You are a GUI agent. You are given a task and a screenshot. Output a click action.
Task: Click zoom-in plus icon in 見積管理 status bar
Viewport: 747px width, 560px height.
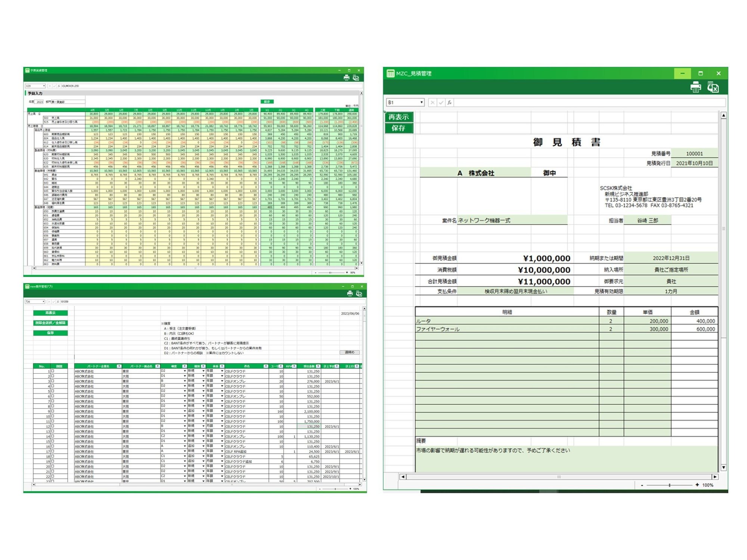coord(697,485)
